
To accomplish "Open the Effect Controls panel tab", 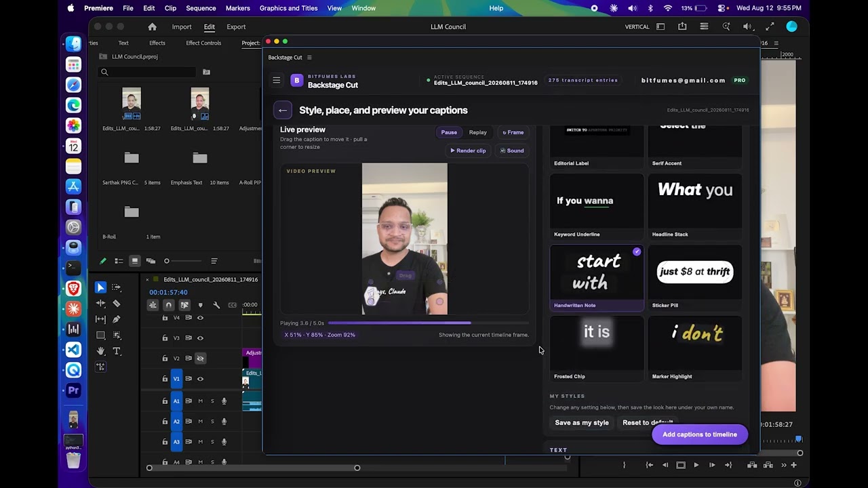I will coord(203,43).
